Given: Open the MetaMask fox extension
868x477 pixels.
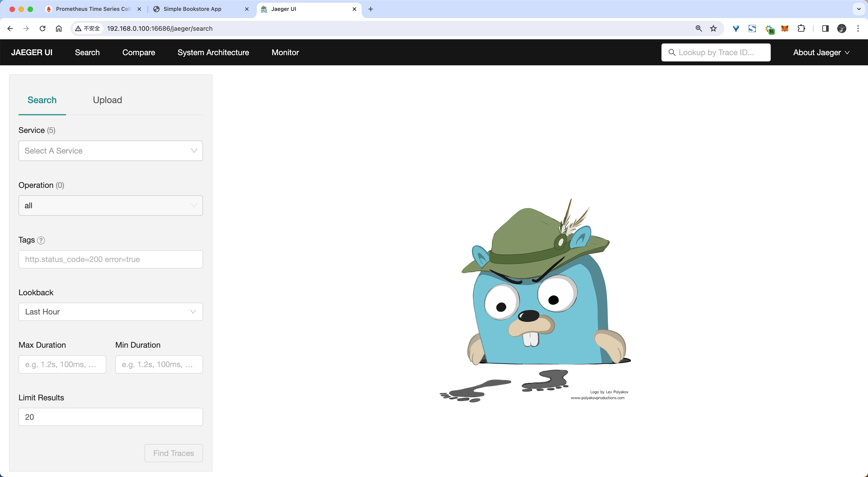Looking at the screenshot, I should [785, 29].
